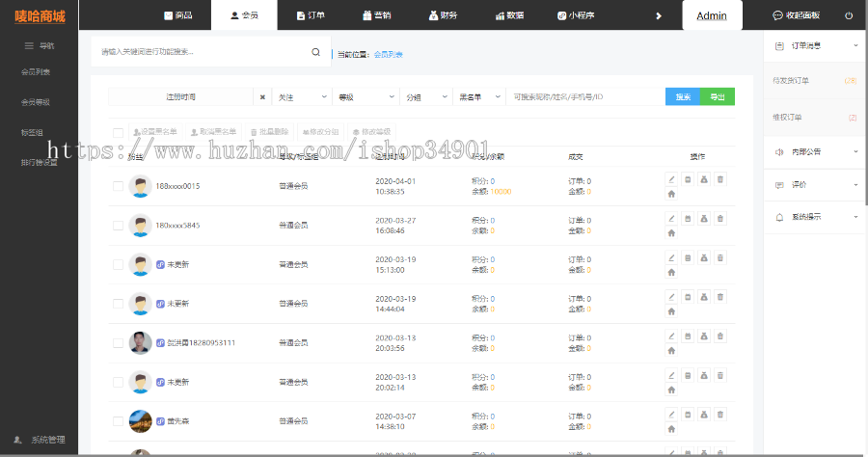Viewport: 868px width, 457px height.
Task: Click the power logout icon at top right
Action: pos(849,15)
